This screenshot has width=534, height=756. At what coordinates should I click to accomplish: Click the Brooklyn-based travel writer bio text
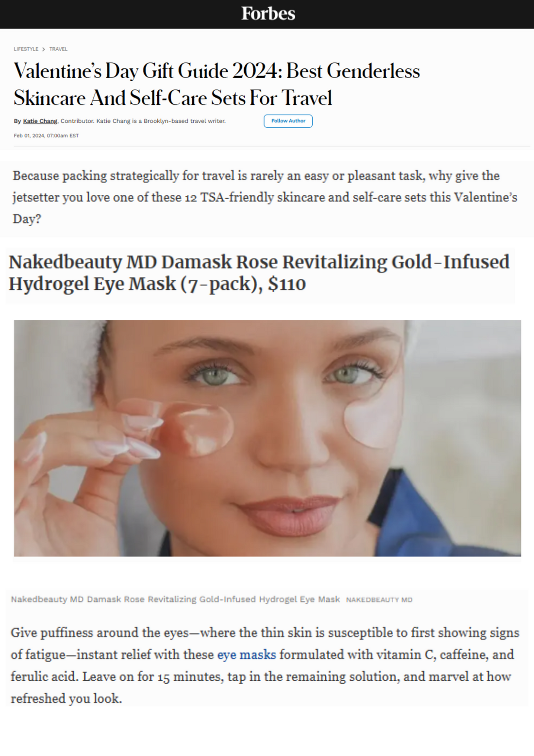click(161, 121)
